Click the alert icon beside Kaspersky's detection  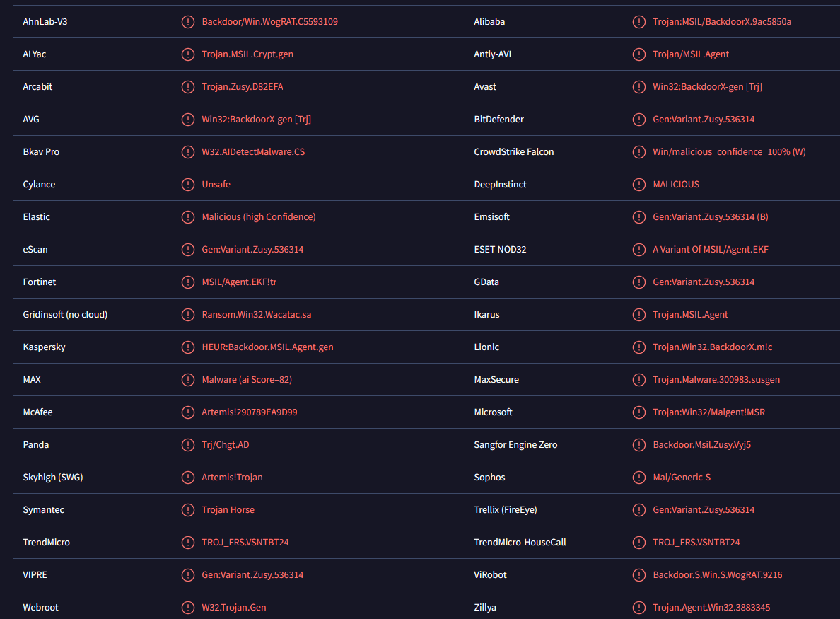(187, 347)
